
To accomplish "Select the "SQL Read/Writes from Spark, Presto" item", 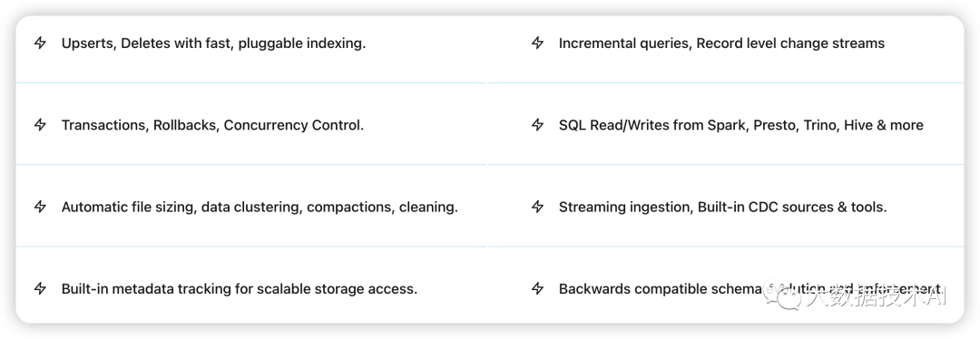I will pyautogui.click(x=741, y=125).
